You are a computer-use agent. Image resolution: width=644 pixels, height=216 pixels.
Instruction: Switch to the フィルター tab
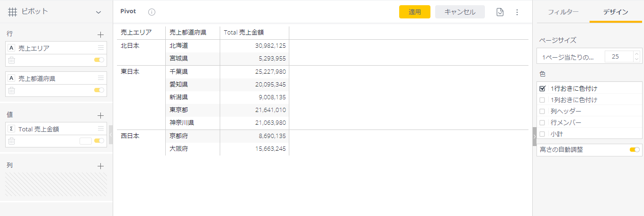click(x=563, y=12)
